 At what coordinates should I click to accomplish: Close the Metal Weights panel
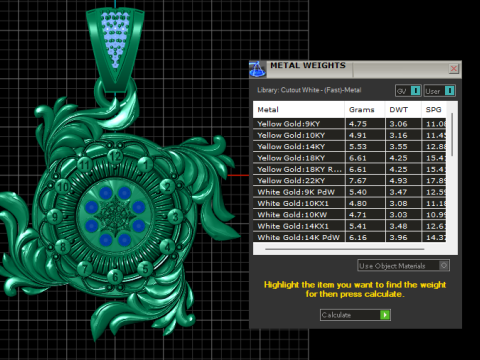pyautogui.click(x=454, y=69)
